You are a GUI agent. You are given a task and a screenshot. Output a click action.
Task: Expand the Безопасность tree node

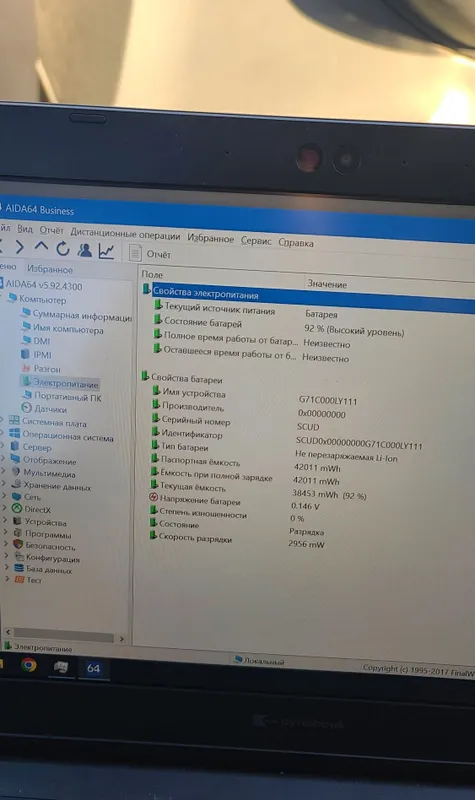pos(6,544)
